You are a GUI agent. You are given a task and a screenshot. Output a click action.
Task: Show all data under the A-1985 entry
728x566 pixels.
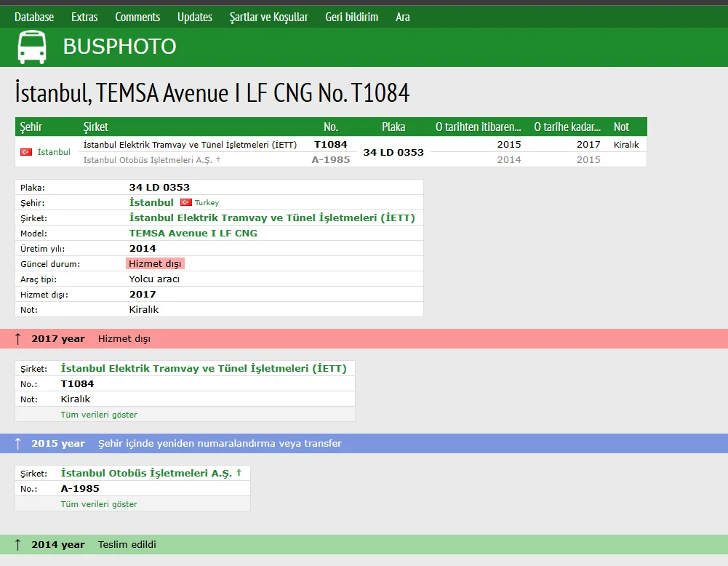[x=99, y=504]
